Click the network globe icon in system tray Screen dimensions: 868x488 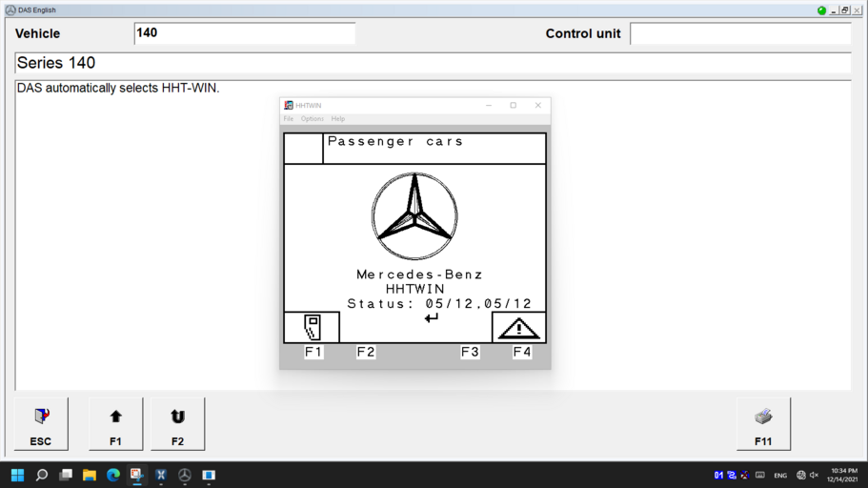pos(801,476)
